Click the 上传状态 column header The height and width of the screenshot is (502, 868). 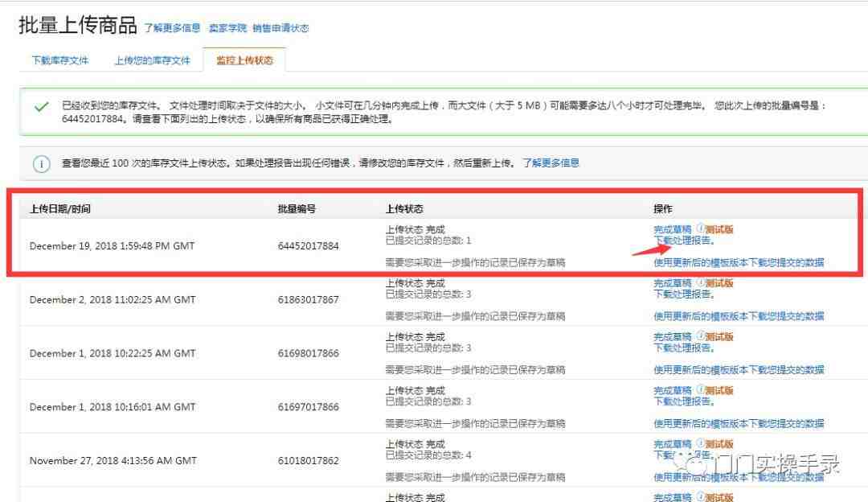pos(404,209)
